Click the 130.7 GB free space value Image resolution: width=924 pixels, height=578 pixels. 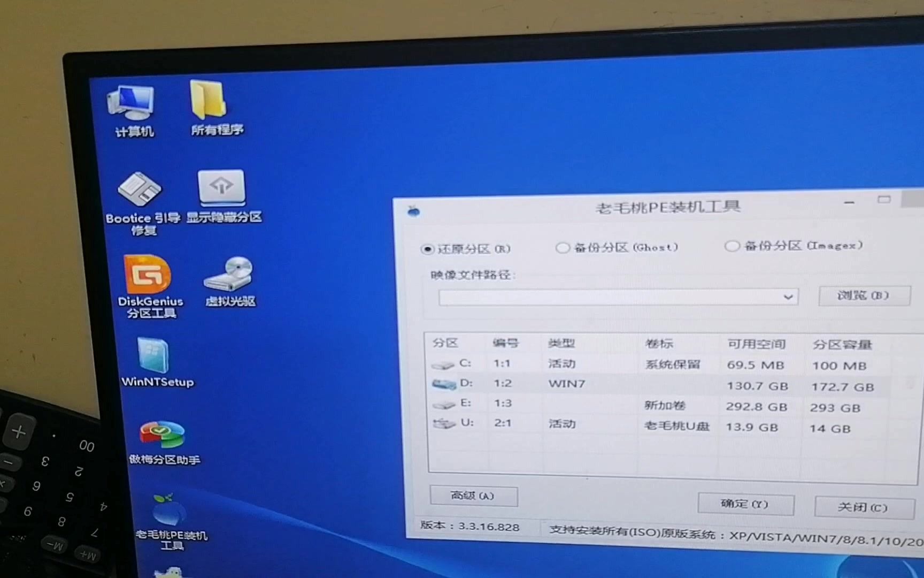click(757, 386)
